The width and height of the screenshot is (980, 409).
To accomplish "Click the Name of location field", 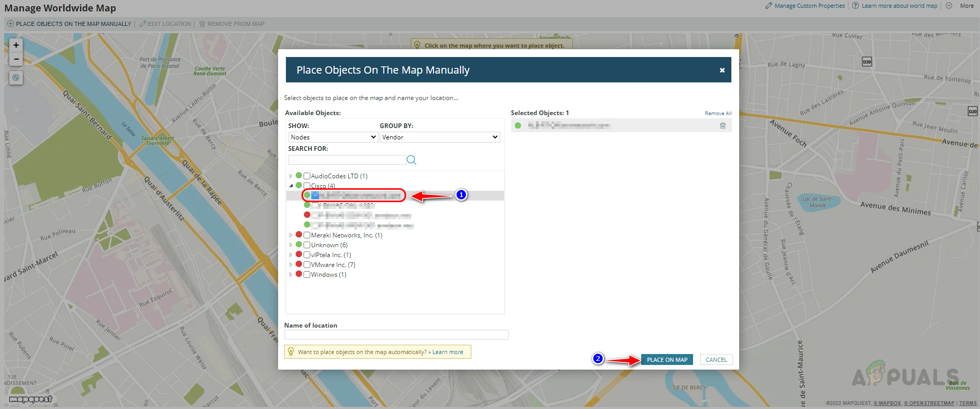I will 396,335.
